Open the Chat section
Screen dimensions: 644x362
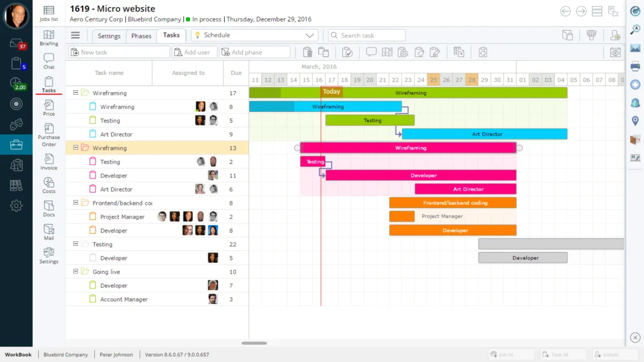click(x=49, y=61)
